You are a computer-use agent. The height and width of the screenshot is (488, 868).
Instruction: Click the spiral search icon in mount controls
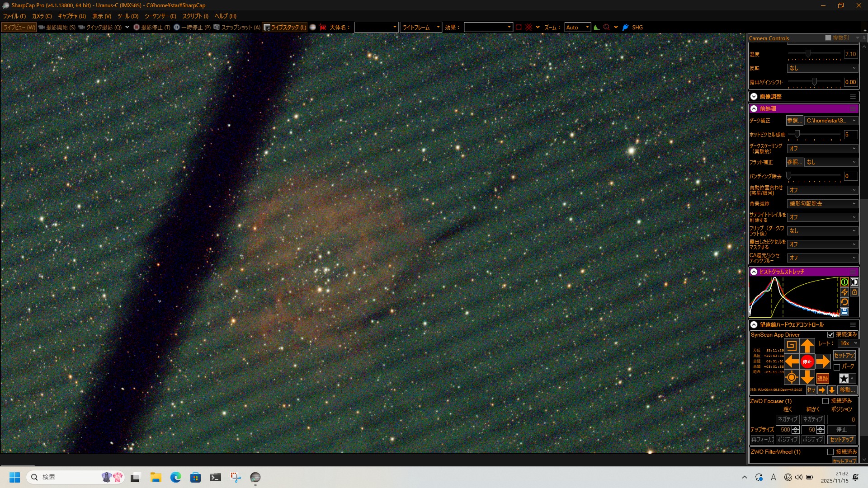click(x=791, y=346)
